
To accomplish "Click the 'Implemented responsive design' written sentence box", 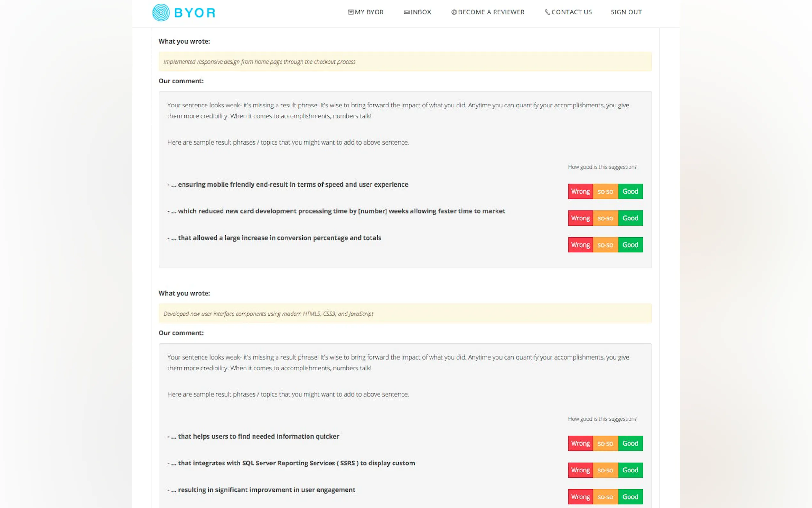I will [x=405, y=61].
